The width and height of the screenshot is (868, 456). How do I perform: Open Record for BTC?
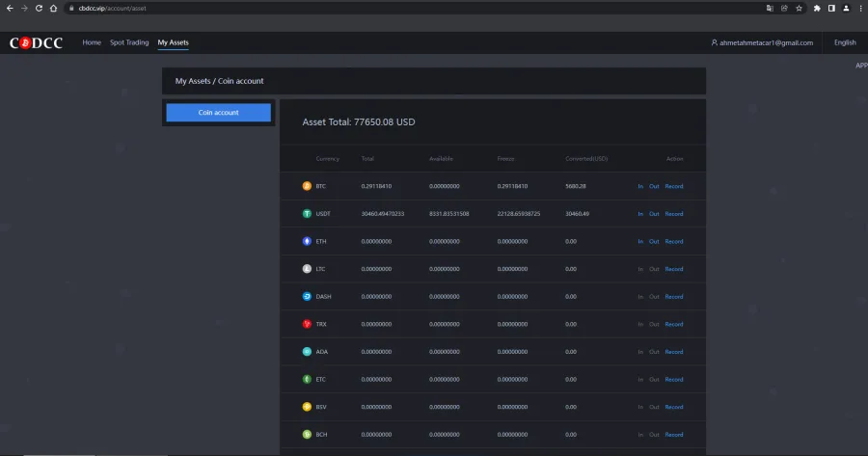[674, 186]
